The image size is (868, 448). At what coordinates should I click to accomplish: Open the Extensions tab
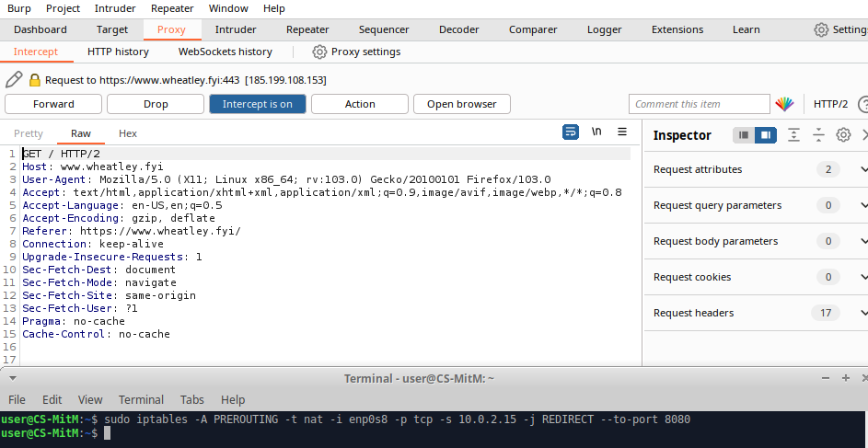(x=677, y=29)
